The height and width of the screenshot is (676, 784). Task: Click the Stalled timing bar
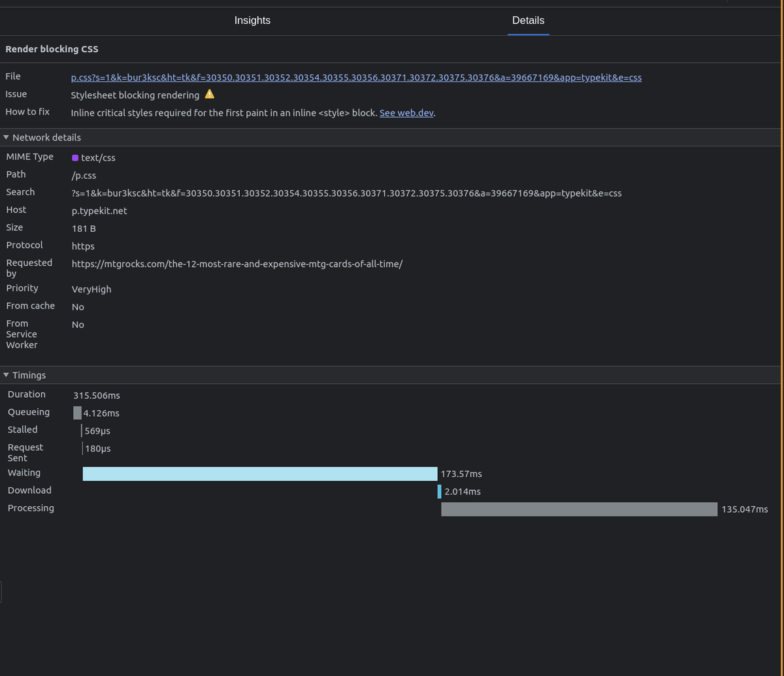[82, 430]
